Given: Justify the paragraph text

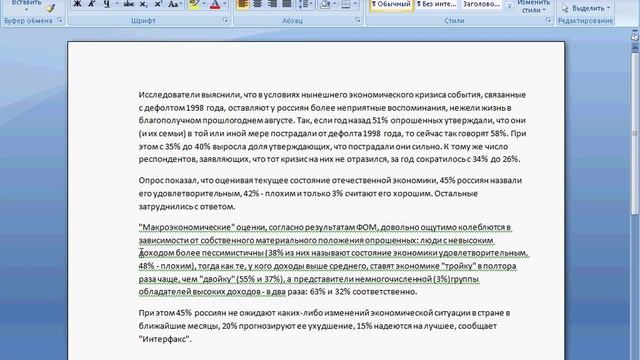Looking at the screenshot, I should [x=287, y=4].
